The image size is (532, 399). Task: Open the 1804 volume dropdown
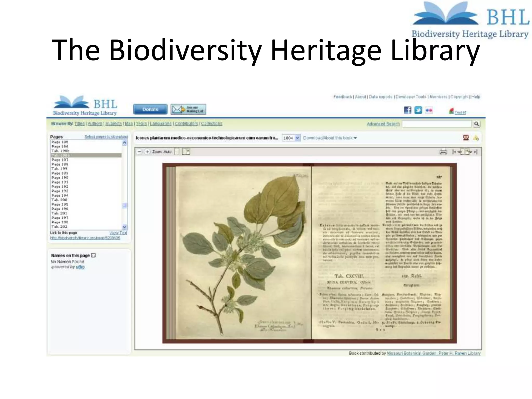pyautogui.click(x=291, y=138)
